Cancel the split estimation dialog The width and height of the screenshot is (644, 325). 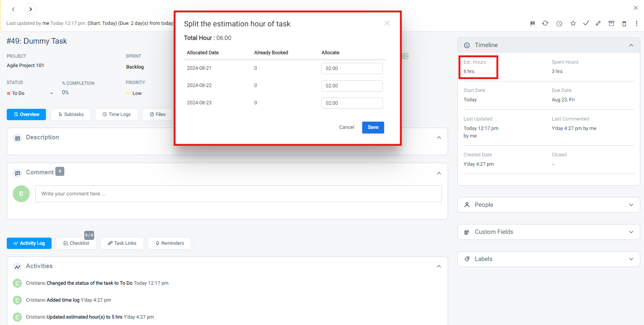pyautogui.click(x=346, y=127)
